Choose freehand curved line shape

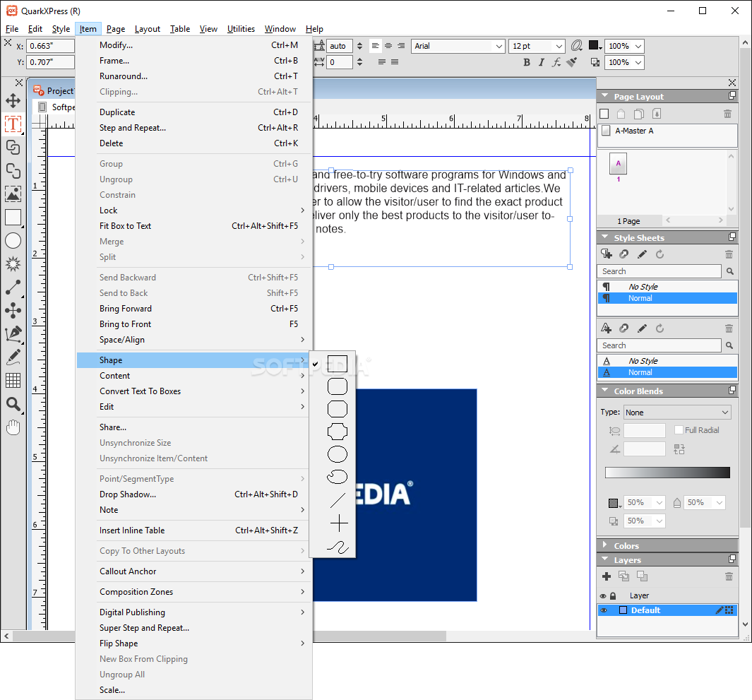point(338,547)
